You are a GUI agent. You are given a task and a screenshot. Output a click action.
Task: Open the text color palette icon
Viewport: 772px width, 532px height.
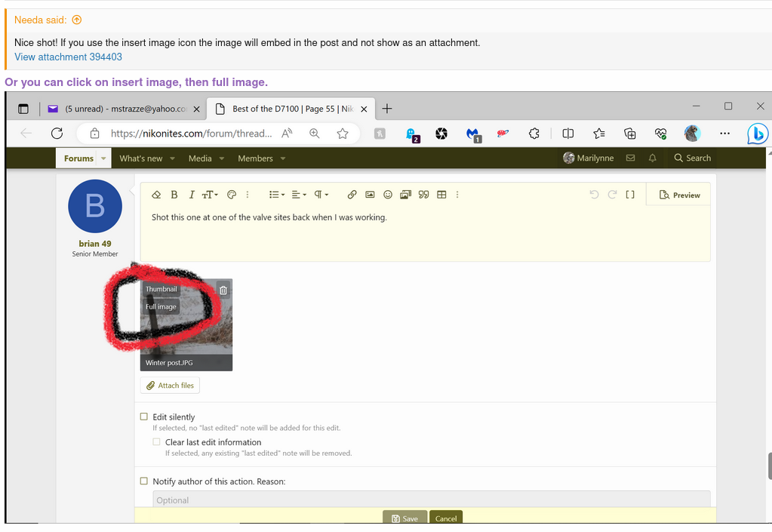[x=232, y=195]
